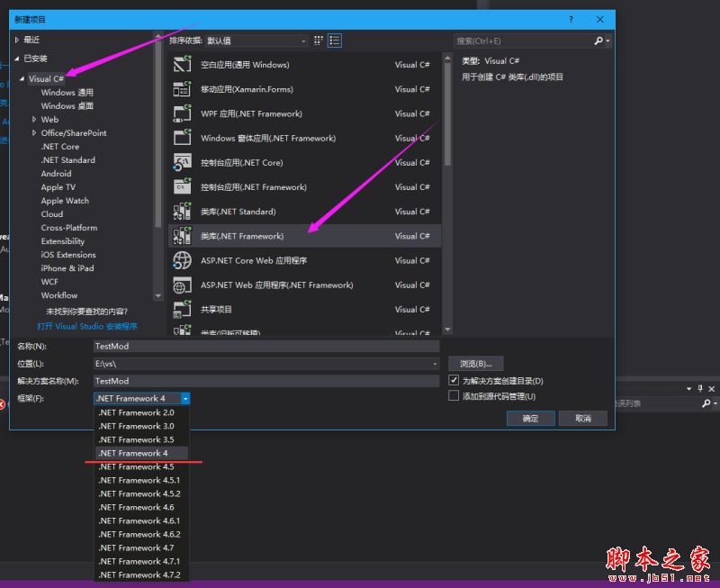Expand the Recent (最近) node
Screen dimensions: 720x588
(16, 40)
